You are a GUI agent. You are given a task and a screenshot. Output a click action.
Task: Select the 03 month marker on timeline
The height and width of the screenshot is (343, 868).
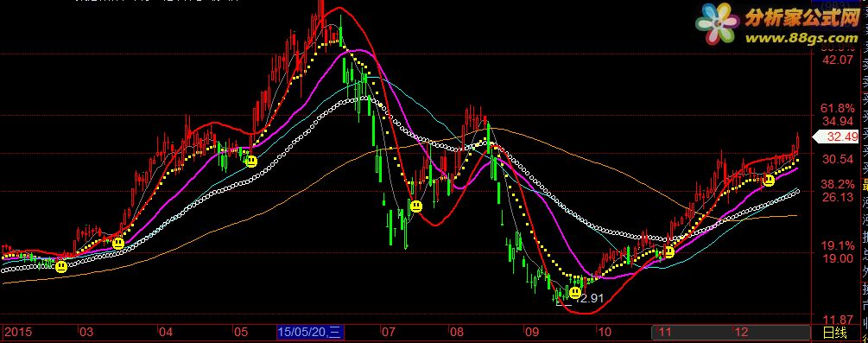pyautogui.click(x=86, y=333)
